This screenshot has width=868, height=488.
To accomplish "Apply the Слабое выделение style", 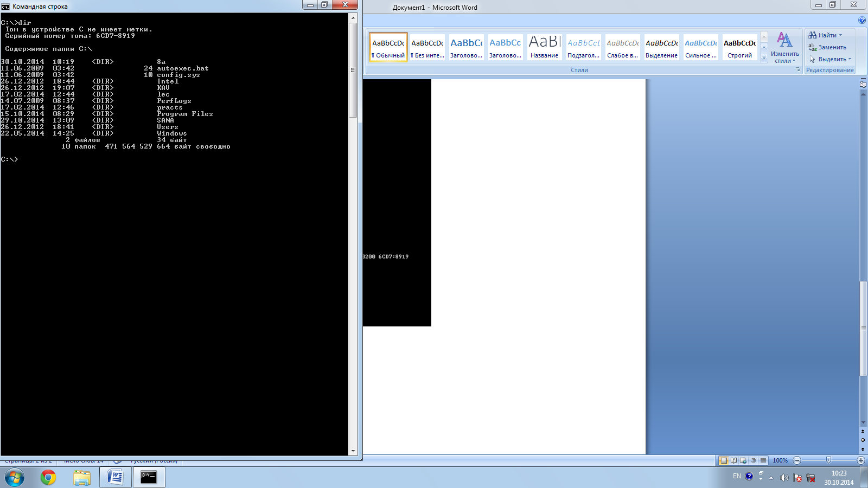I will point(622,47).
